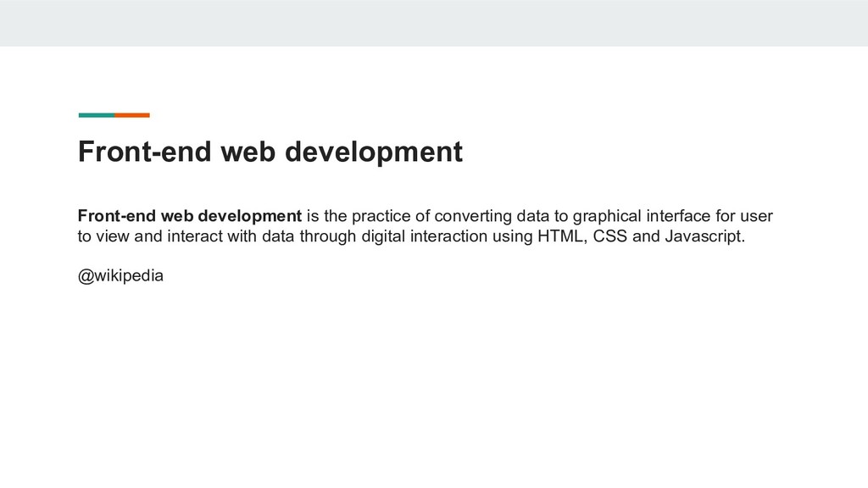Select the teal accent bar above the title
Viewport: 868px width, 488px height.
tap(96, 114)
